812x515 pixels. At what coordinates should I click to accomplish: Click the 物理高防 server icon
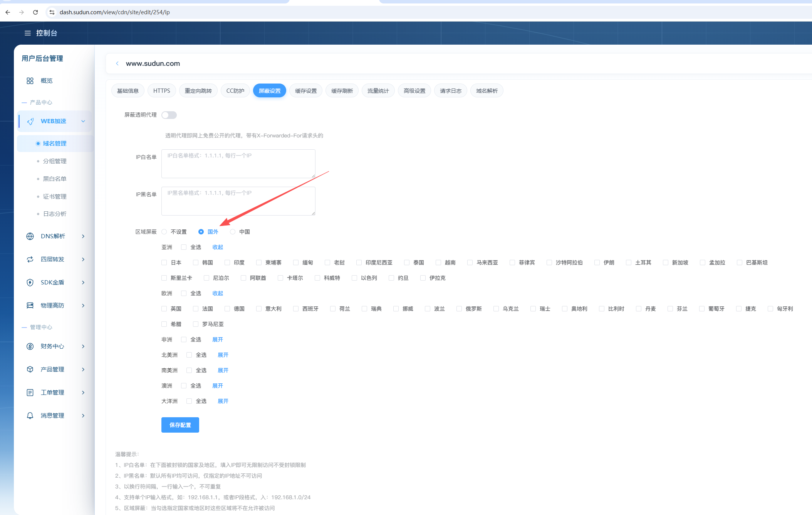30,306
